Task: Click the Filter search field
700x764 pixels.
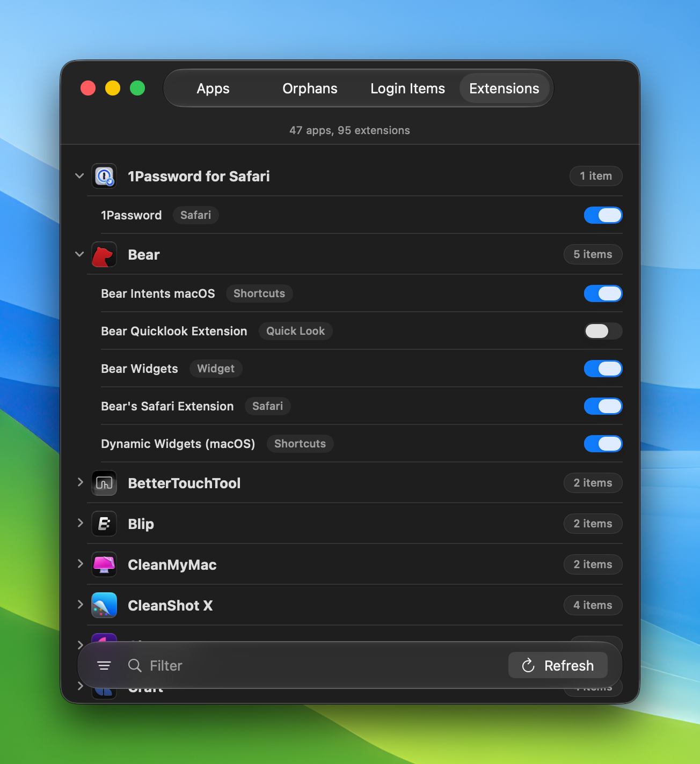Action: pyautogui.click(x=314, y=666)
